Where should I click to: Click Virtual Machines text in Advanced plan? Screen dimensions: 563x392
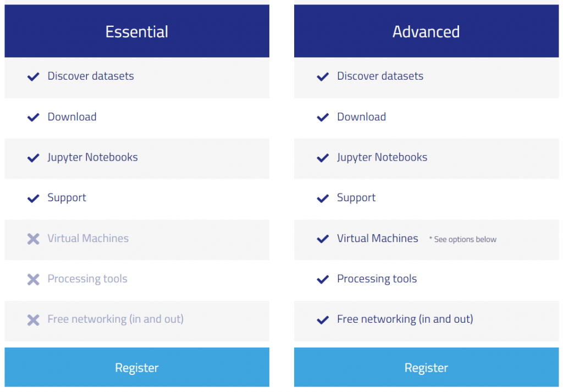[x=377, y=238]
